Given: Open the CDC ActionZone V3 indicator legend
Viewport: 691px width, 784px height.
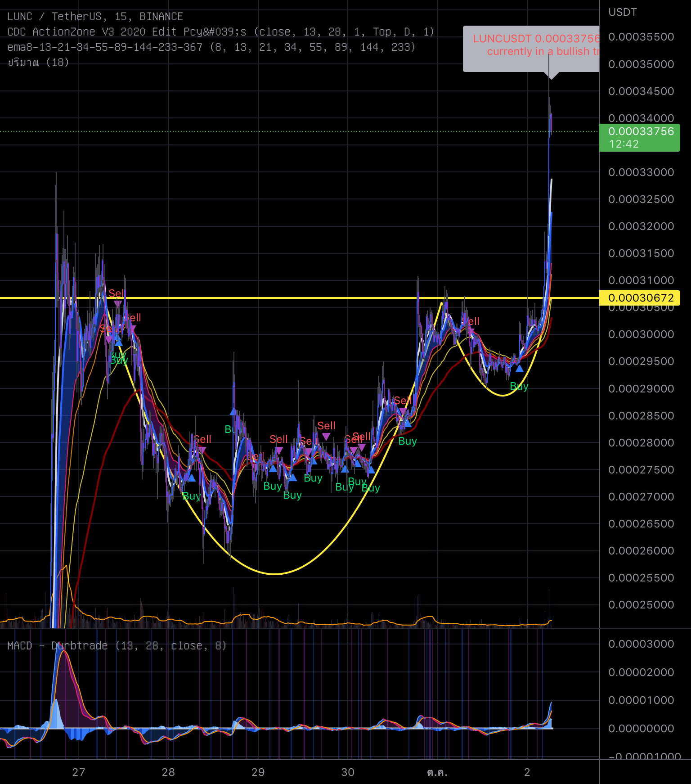Looking at the screenshot, I should (221, 32).
